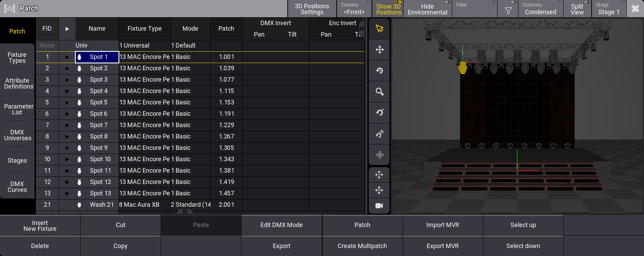Viewport: 644px width, 256px height.
Task: Select the arrow pointer tool in 3D viewer
Action: [379, 29]
